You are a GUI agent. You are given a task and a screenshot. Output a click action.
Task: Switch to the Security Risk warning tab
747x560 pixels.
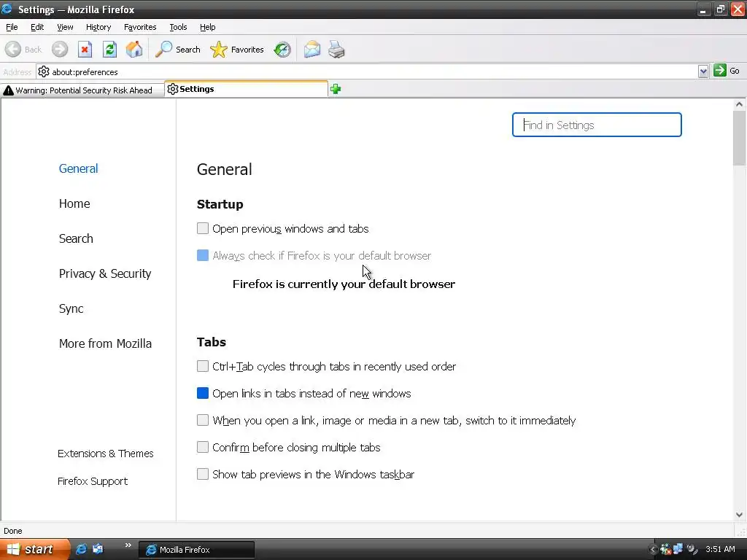tap(82, 90)
